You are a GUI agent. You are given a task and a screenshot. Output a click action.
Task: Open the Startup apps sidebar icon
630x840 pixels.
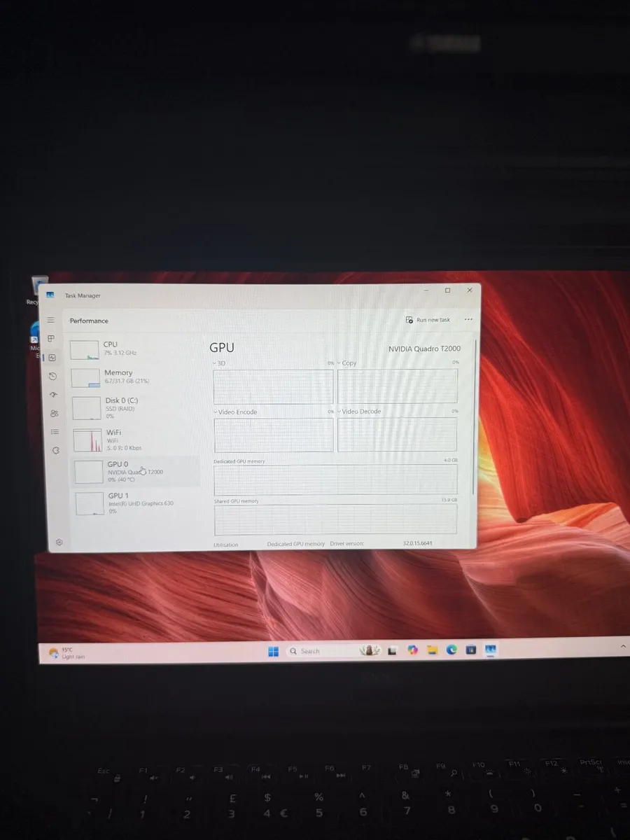tap(53, 395)
